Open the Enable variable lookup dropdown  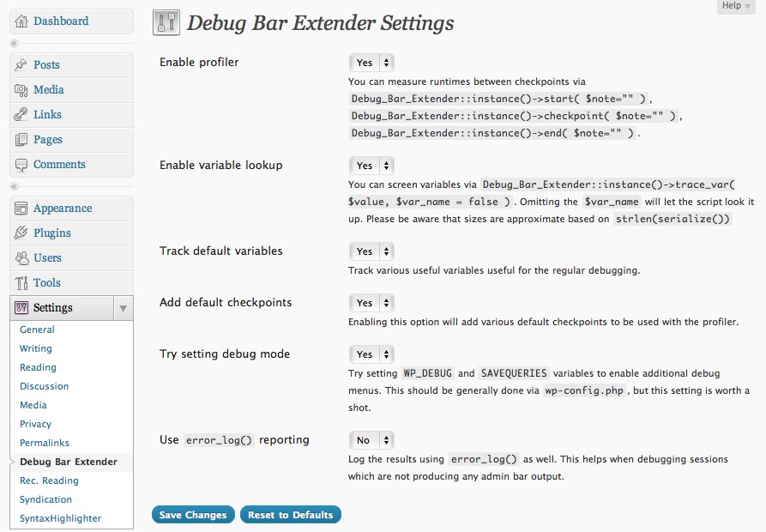[x=371, y=166]
